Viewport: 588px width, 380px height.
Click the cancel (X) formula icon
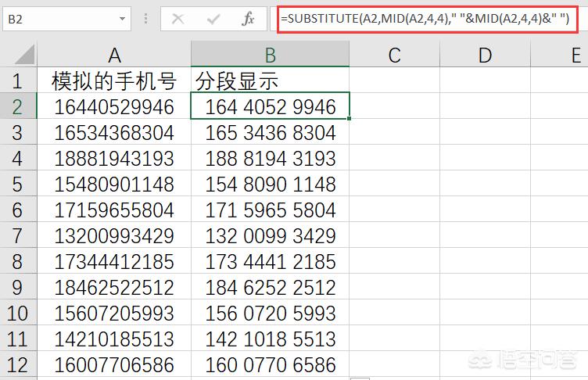click(177, 19)
